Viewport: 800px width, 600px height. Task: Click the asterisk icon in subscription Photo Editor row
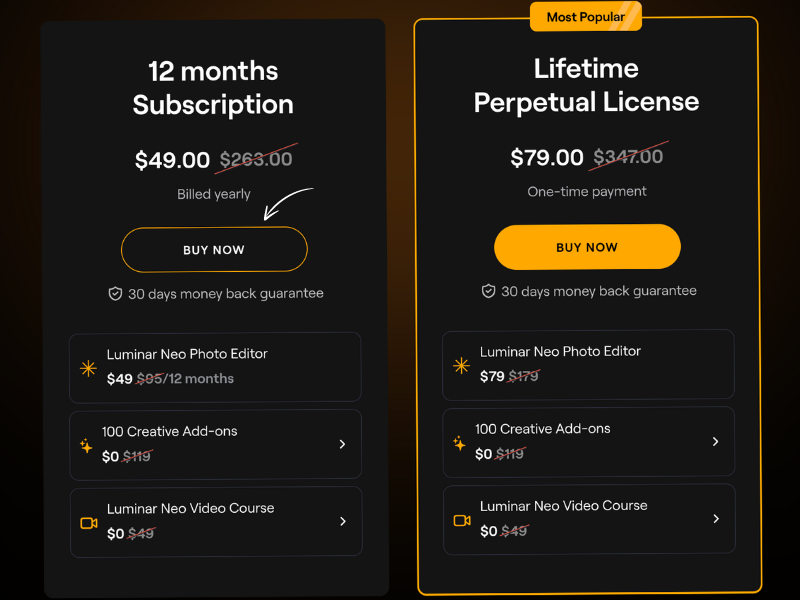click(x=88, y=368)
